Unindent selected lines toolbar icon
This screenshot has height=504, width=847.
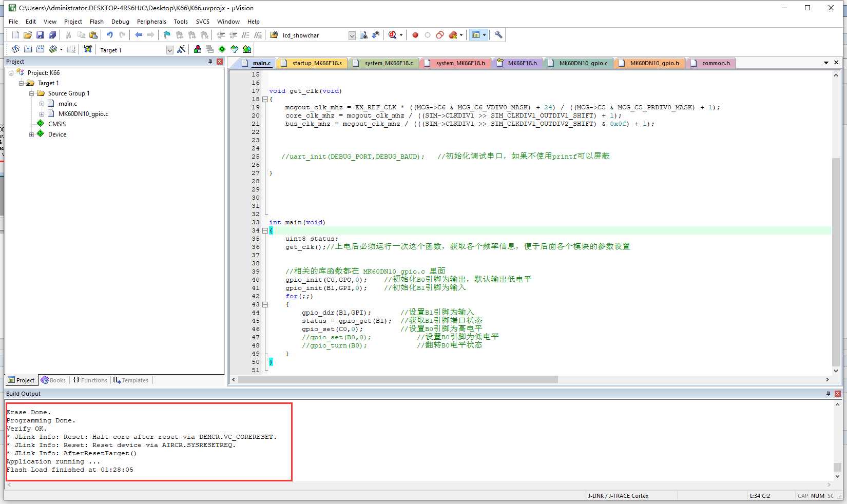[x=234, y=35]
